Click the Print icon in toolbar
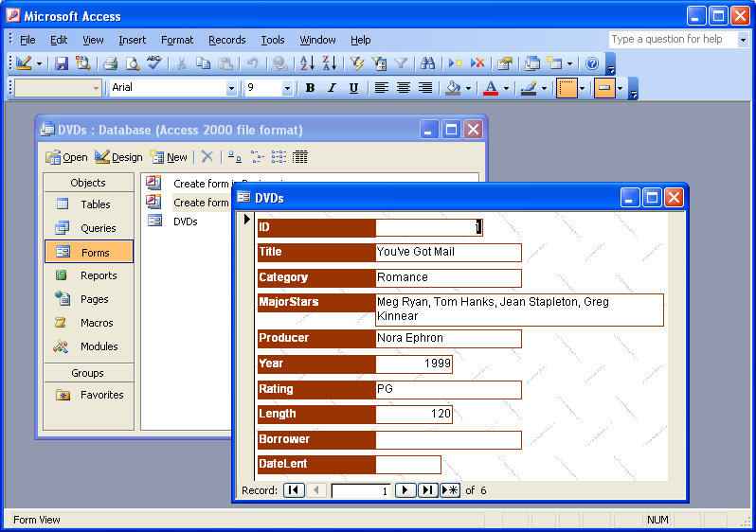 coord(111,63)
